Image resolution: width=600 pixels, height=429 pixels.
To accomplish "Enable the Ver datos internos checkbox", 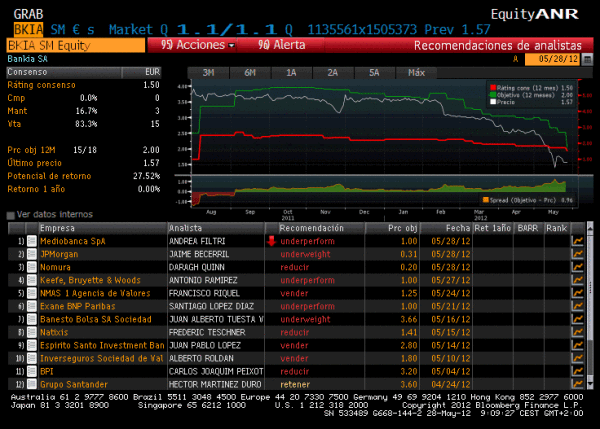I will click(11, 215).
